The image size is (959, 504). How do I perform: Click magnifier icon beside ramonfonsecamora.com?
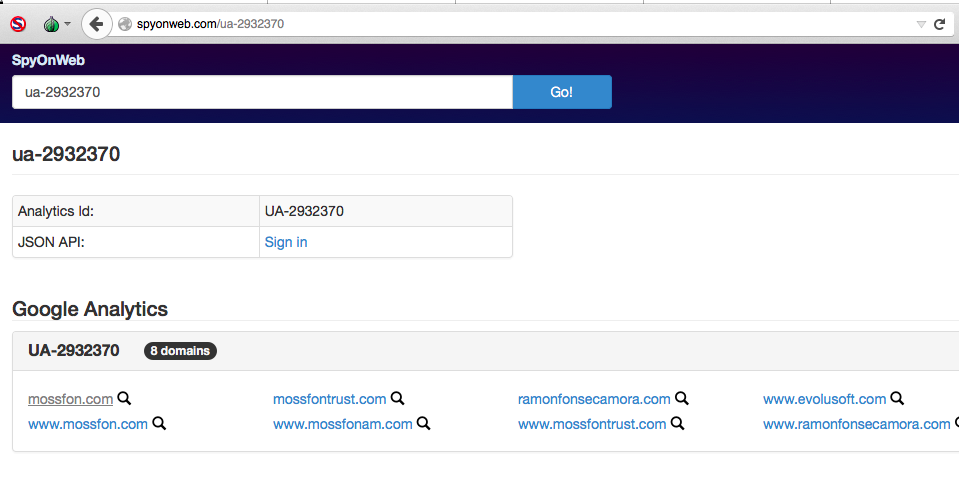(x=682, y=398)
